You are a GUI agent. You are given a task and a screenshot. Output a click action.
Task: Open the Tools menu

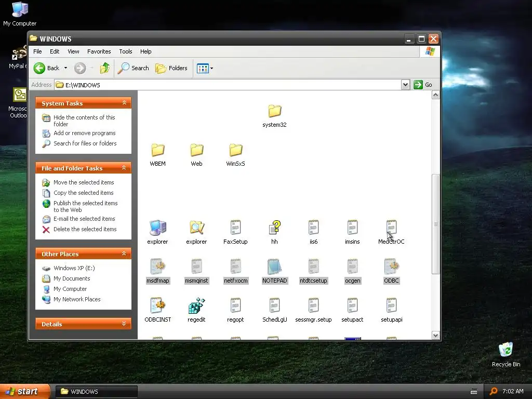(126, 51)
